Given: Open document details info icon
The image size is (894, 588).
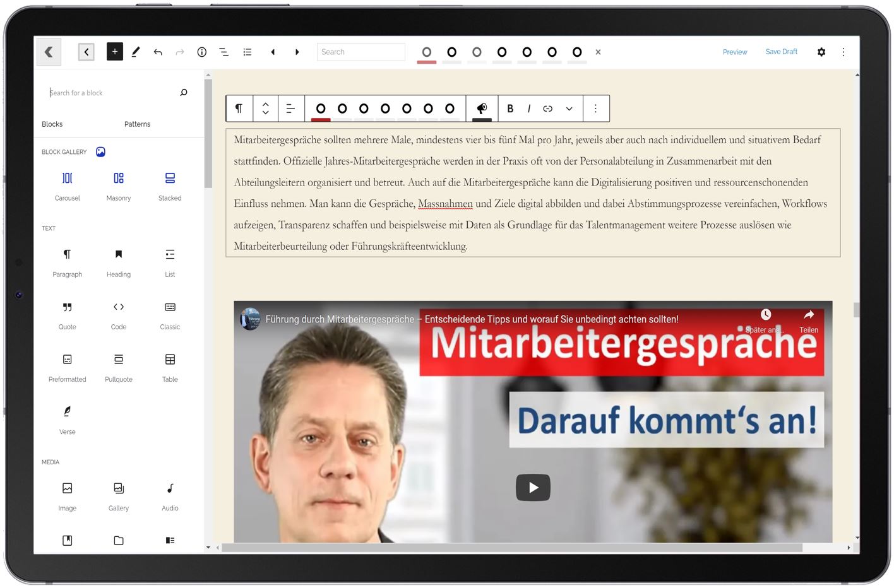Looking at the screenshot, I should [202, 52].
